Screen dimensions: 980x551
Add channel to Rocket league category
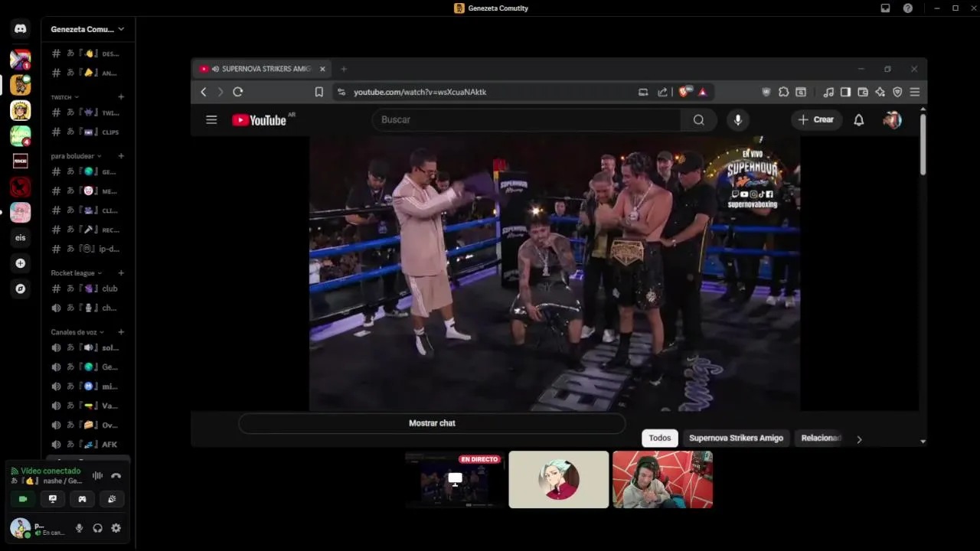coord(121,273)
